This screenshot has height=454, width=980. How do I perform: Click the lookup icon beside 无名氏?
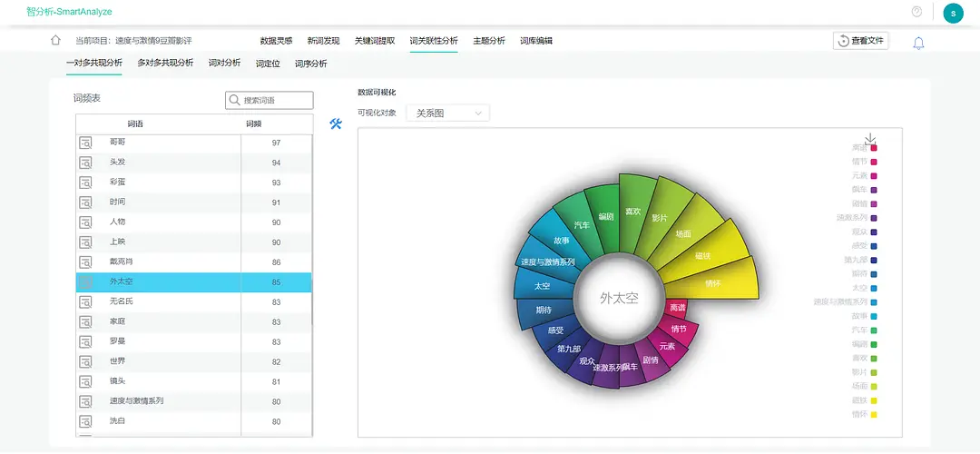pos(85,302)
